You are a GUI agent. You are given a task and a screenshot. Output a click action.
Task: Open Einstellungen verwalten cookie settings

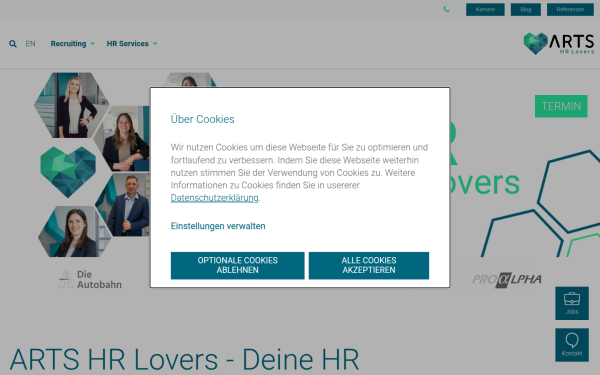tap(218, 226)
